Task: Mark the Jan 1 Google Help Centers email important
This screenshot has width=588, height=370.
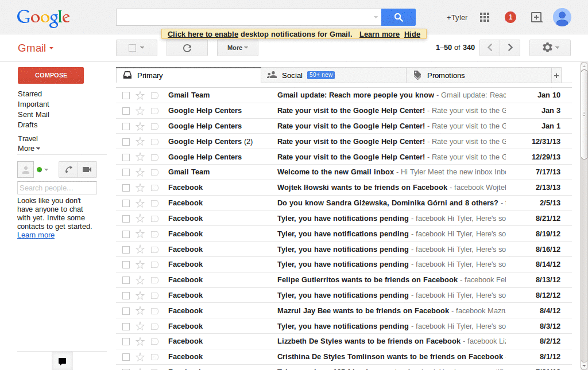Action: [154, 126]
